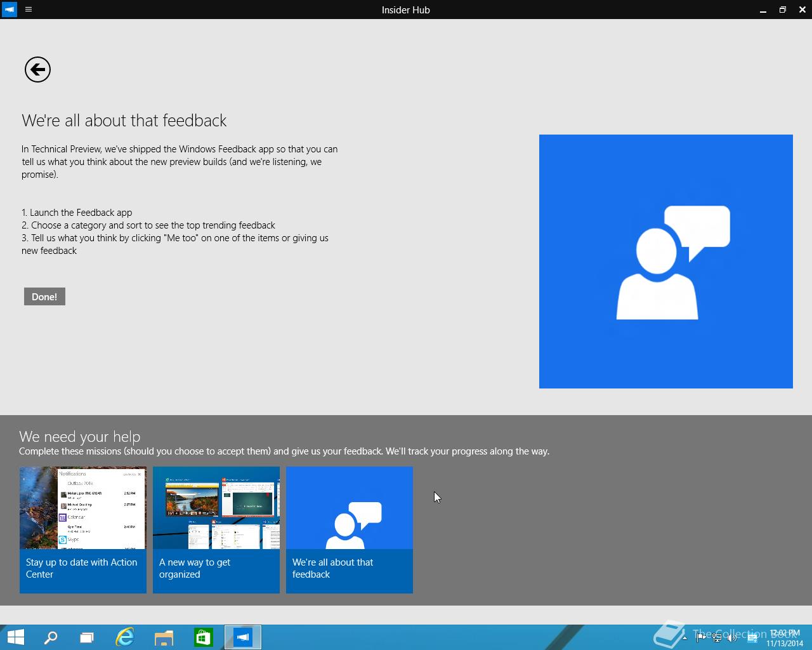
Task: Click the Insider Hub taskbar button
Action: click(x=243, y=637)
